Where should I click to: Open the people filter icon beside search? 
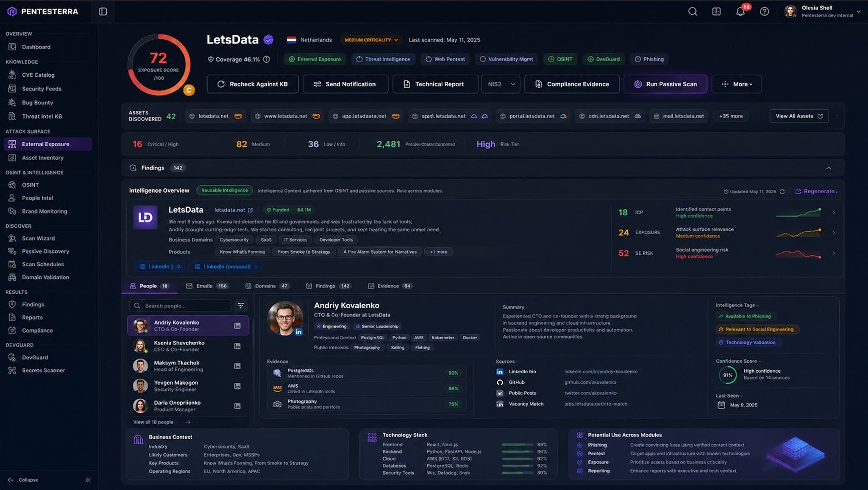click(241, 306)
